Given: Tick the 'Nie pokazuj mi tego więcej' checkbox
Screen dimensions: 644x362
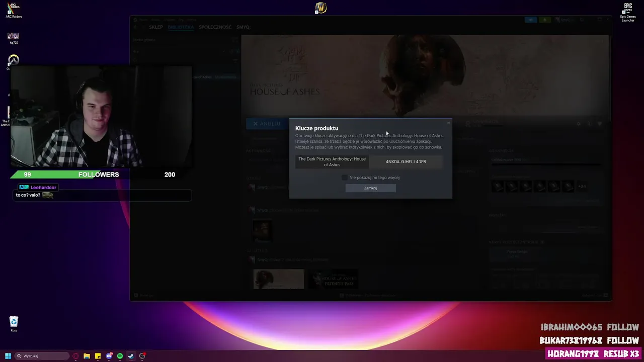Looking at the screenshot, I should 345,177.
